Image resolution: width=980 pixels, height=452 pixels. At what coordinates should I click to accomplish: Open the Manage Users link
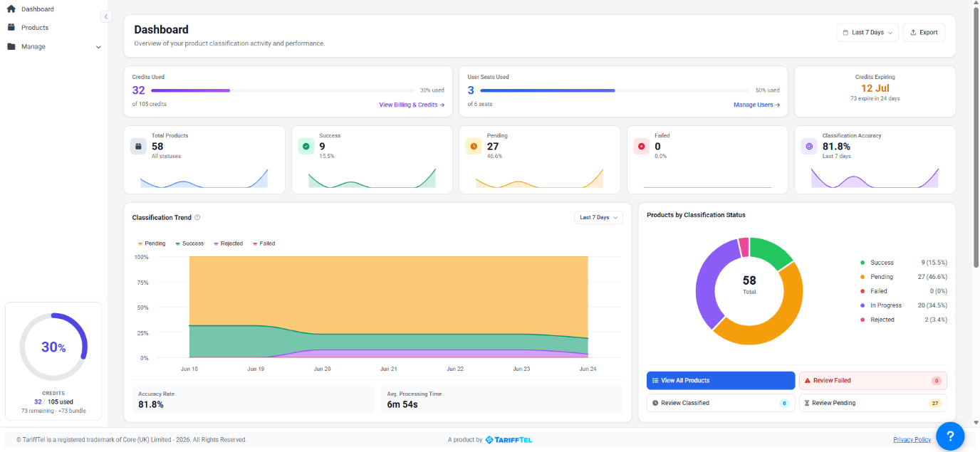[x=756, y=105]
